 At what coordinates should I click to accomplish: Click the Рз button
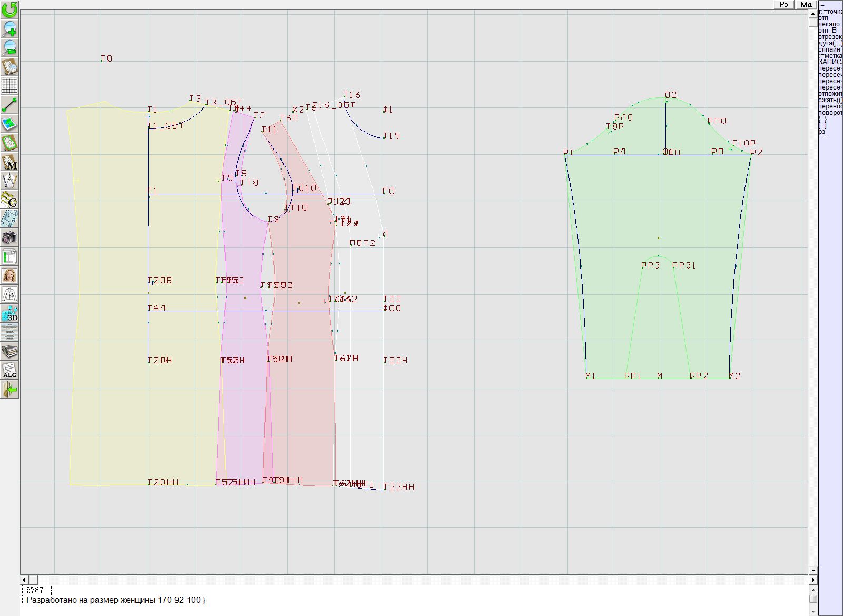[783, 4]
